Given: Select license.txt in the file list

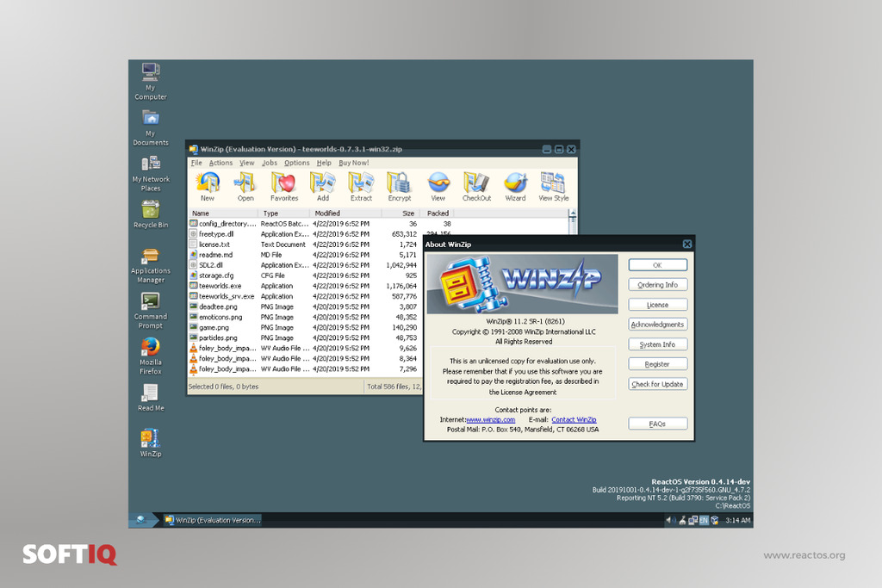Looking at the screenshot, I should [214, 244].
